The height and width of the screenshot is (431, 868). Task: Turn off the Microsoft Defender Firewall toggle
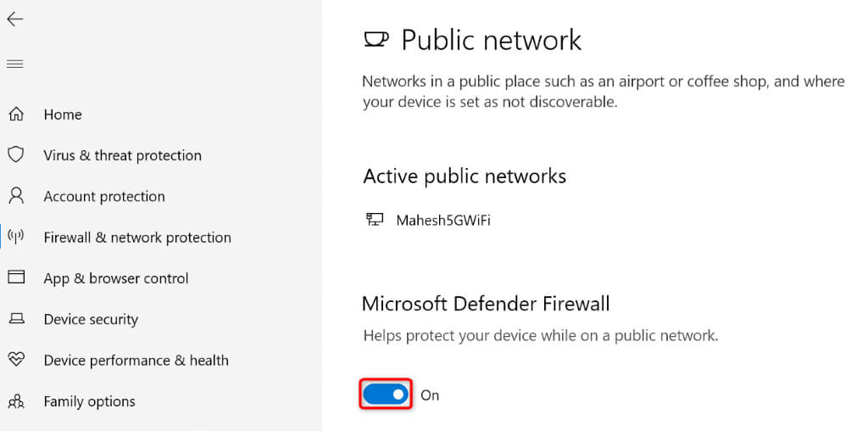[386, 395]
